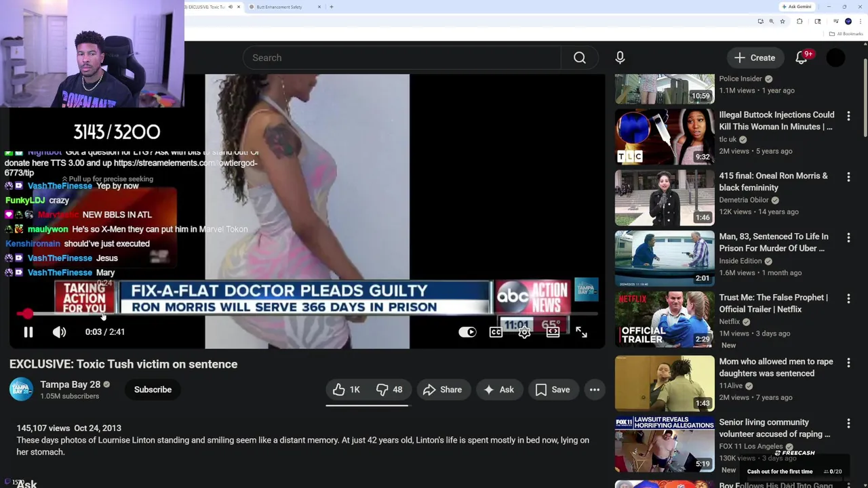
Task: Mute the tab via its audio icon
Action: pos(231,7)
